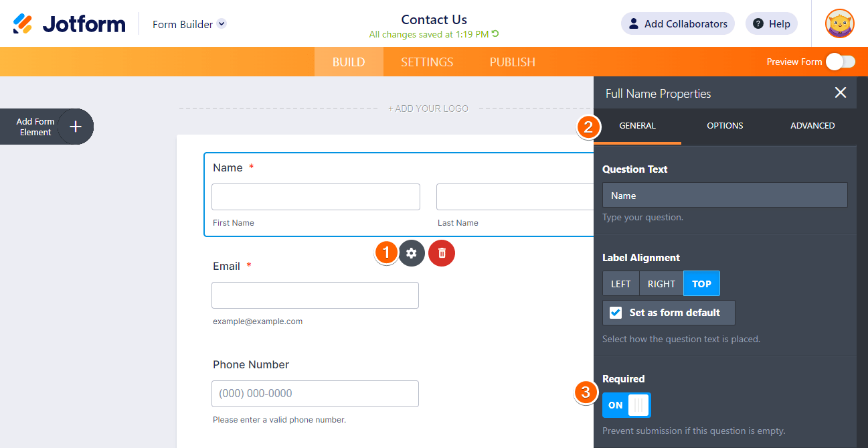Set label alignment to LEFT
The height and width of the screenshot is (448, 868).
[620, 284]
